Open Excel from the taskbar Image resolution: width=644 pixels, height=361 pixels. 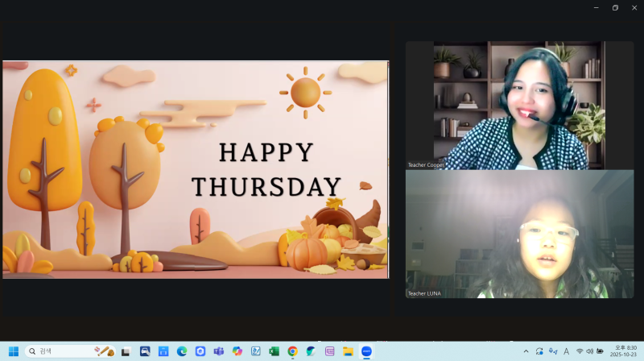[274, 351]
